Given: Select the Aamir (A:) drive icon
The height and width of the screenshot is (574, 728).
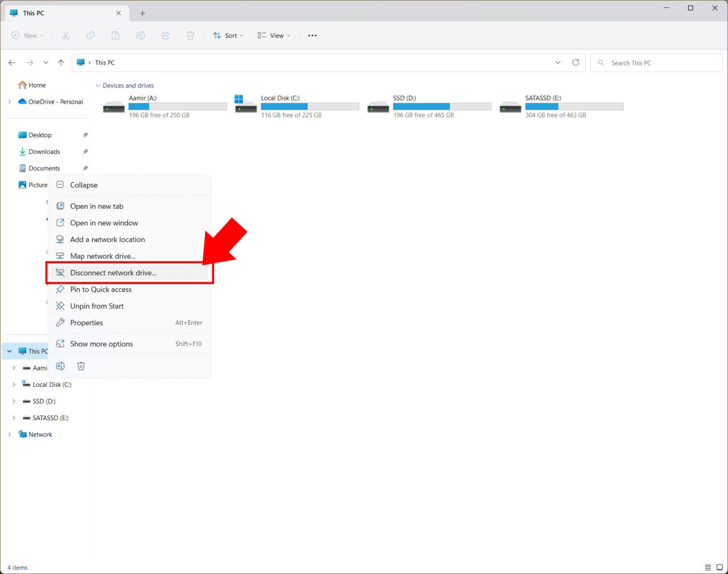Looking at the screenshot, I should click(114, 107).
